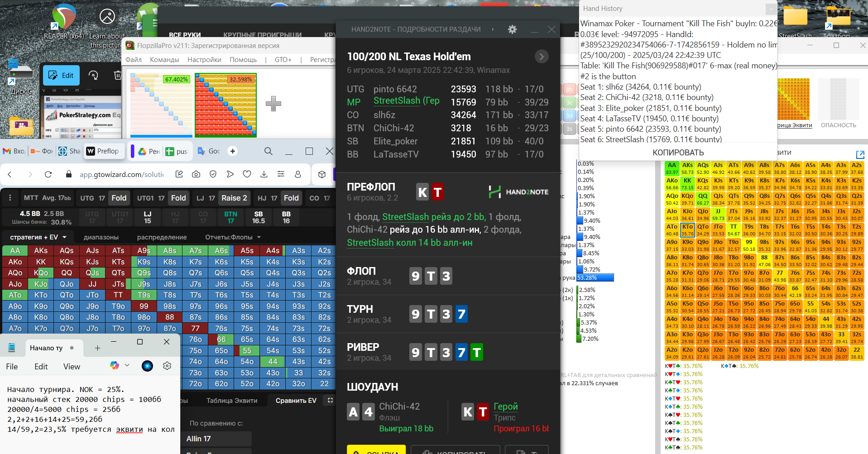The image size is (868, 454).
Task: Click the trash delete icon in Photos
Action: pyautogui.click(x=117, y=75)
